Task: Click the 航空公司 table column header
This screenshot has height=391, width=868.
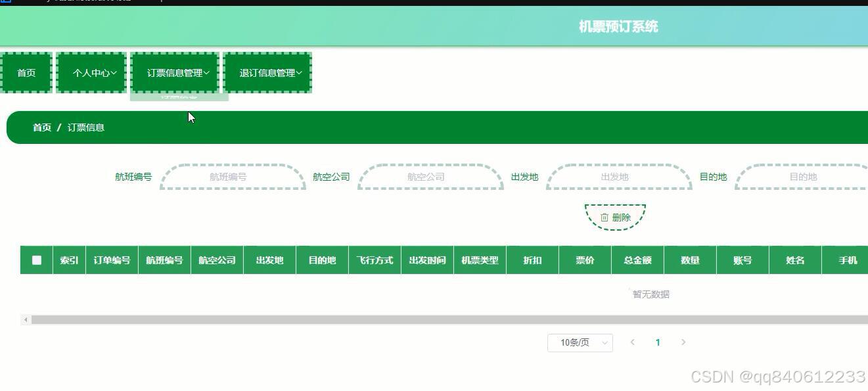Action: (x=217, y=260)
